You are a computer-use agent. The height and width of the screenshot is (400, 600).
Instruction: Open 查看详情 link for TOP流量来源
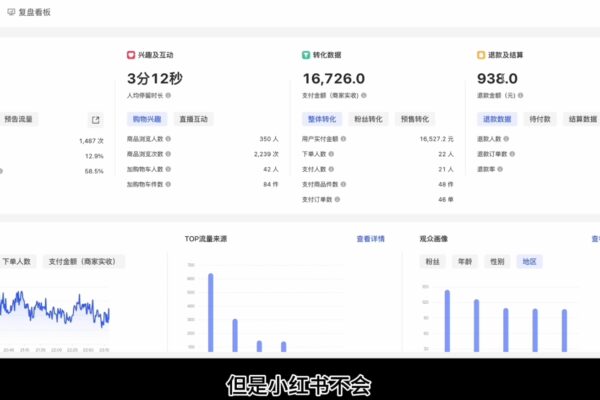point(370,239)
